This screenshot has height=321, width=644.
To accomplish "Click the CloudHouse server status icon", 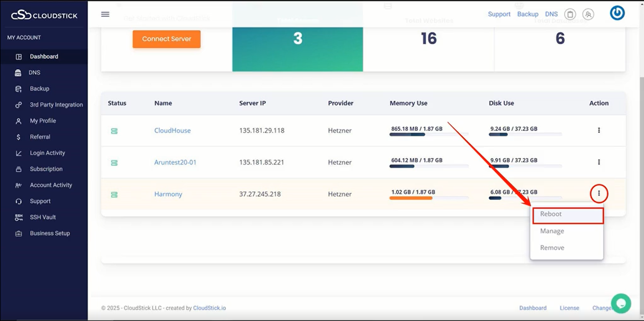I will point(114,131).
